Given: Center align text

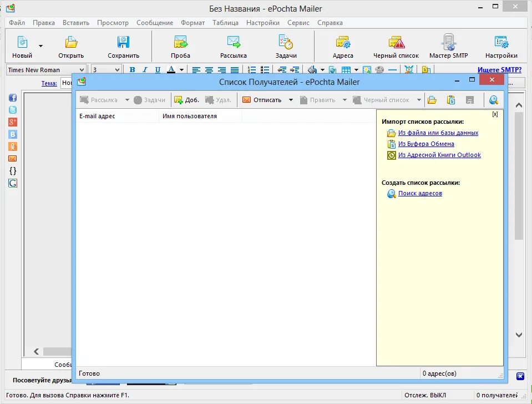Looking at the screenshot, I should [x=209, y=70].
